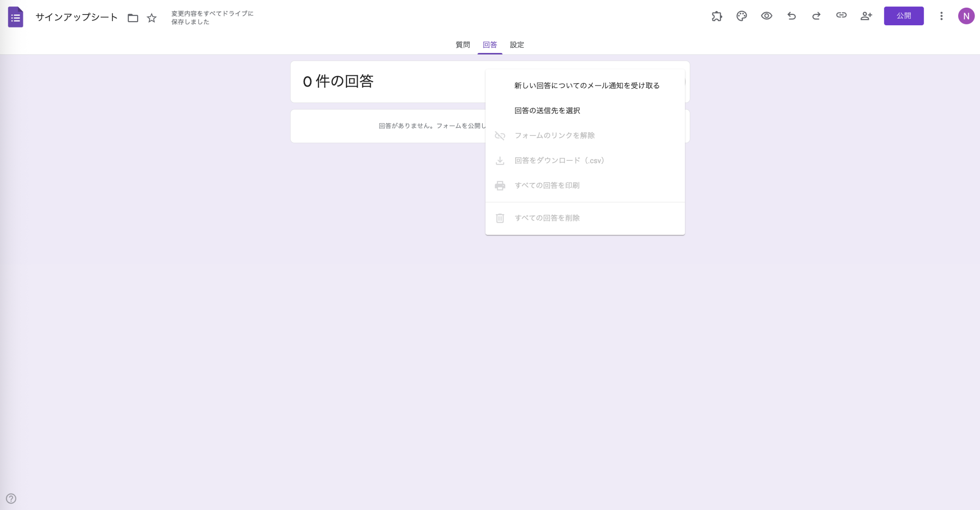This screenshot has height=510, width=980.
Task: Open the add-ons puzzle icon
Action: coord(717,16)
